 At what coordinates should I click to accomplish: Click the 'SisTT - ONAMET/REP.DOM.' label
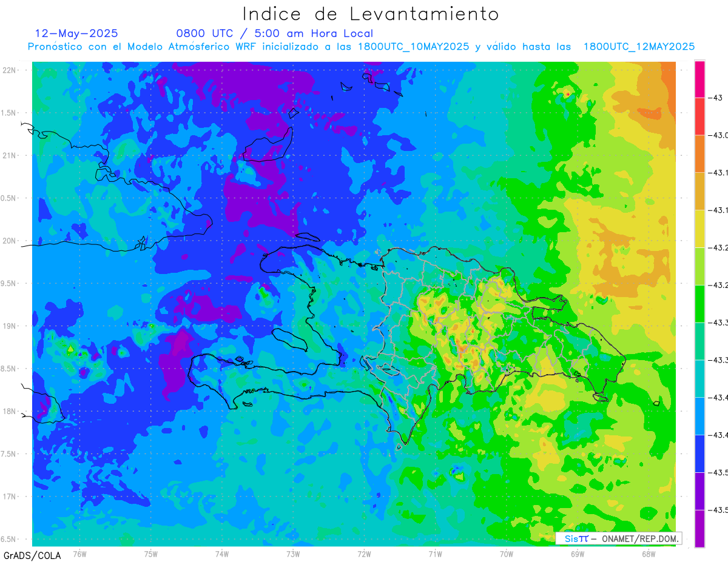click(619, 538)
